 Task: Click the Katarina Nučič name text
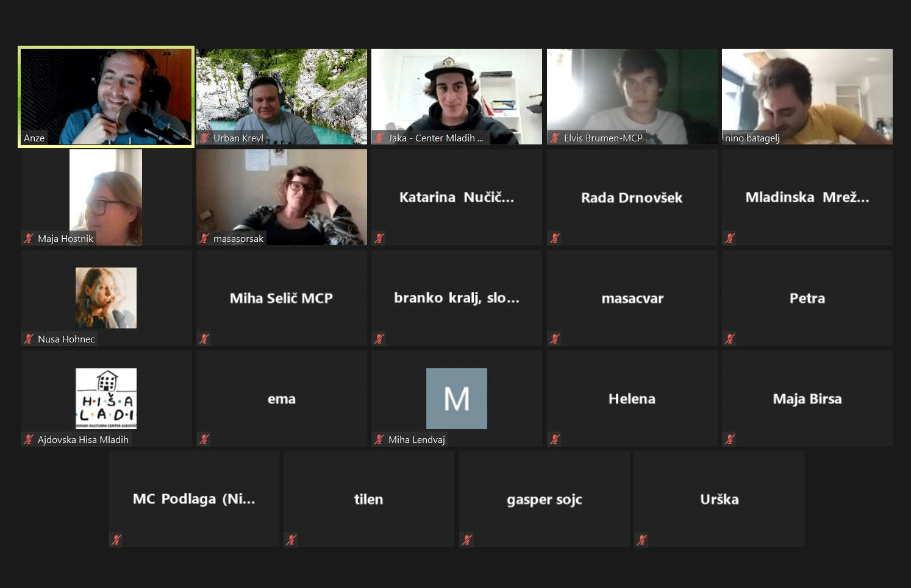pos(456,197)
